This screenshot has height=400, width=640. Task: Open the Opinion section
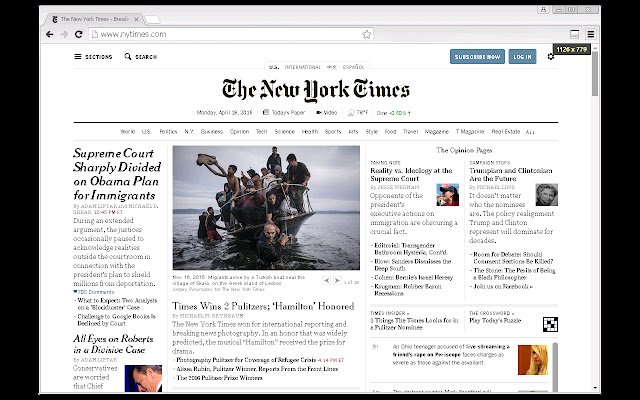pyautogui.click(x=239, y=131)
